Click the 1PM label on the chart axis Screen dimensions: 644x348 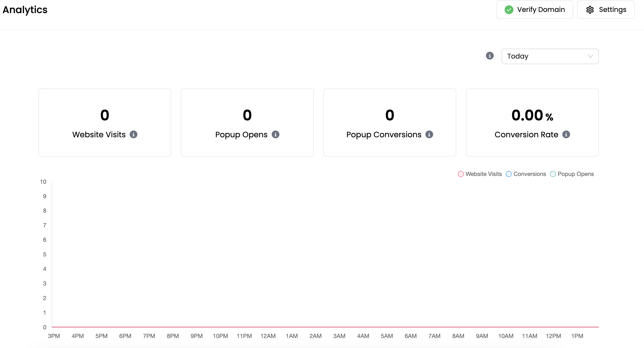pyautogui.click(x=577, y=336)
